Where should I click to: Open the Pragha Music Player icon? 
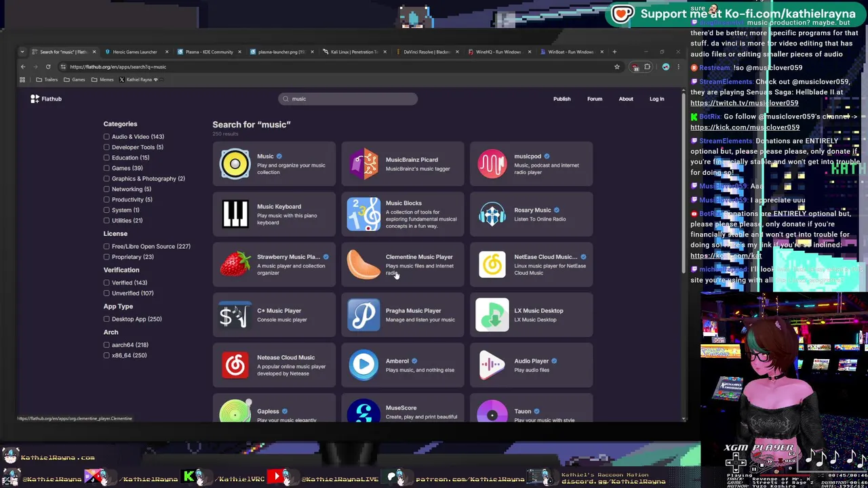tap(363, 314)
